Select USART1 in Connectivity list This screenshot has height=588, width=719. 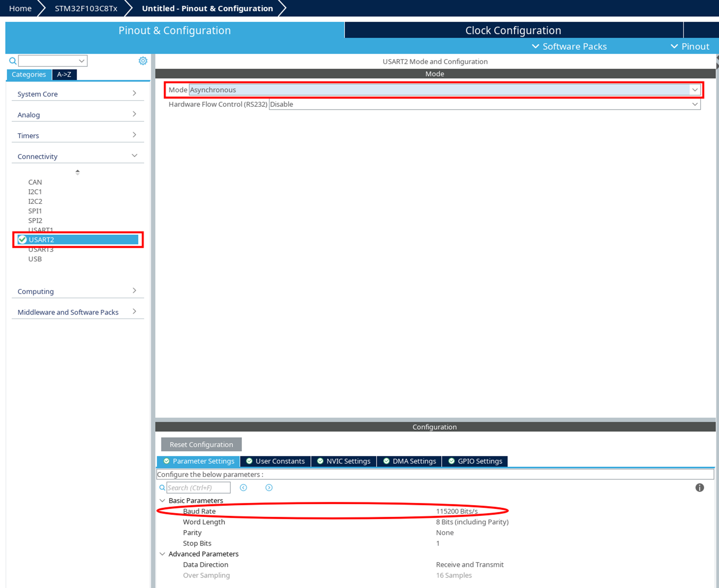tap(41, 229)
